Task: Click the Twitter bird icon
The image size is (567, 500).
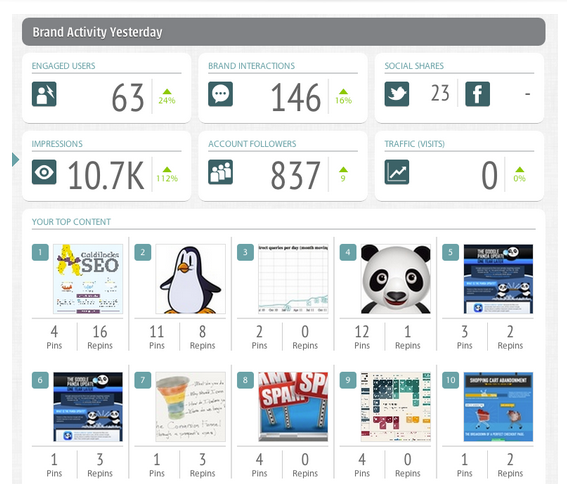Action: tap(397, 94)
